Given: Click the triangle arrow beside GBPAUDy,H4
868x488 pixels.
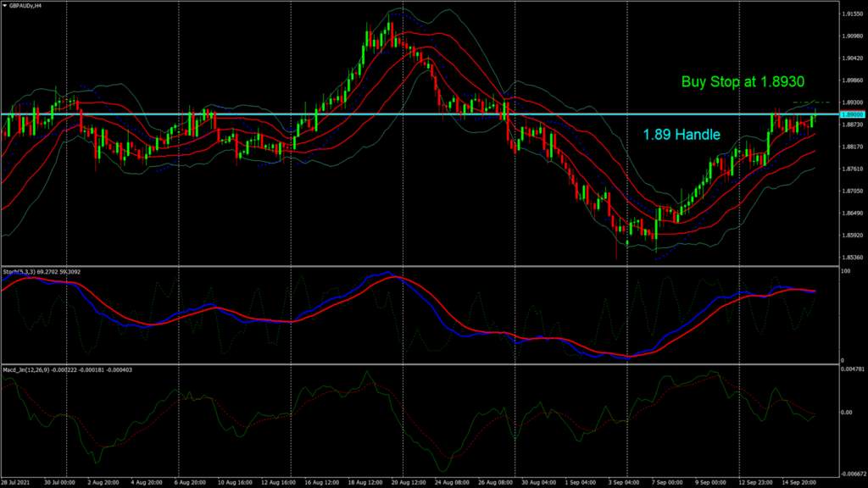Looking at the screenshot, I should [4, 6].
